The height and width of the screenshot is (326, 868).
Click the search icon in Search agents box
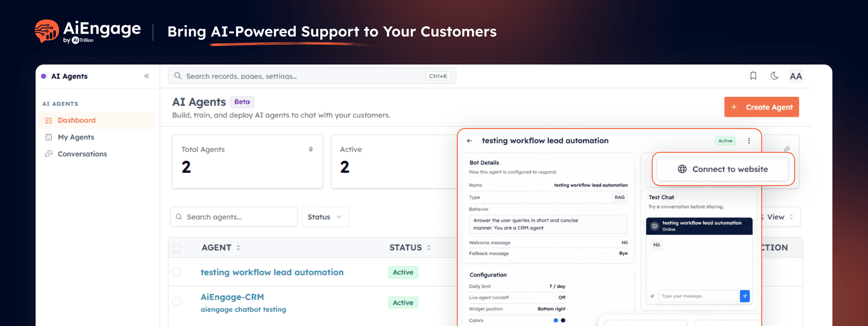(179, 217)
